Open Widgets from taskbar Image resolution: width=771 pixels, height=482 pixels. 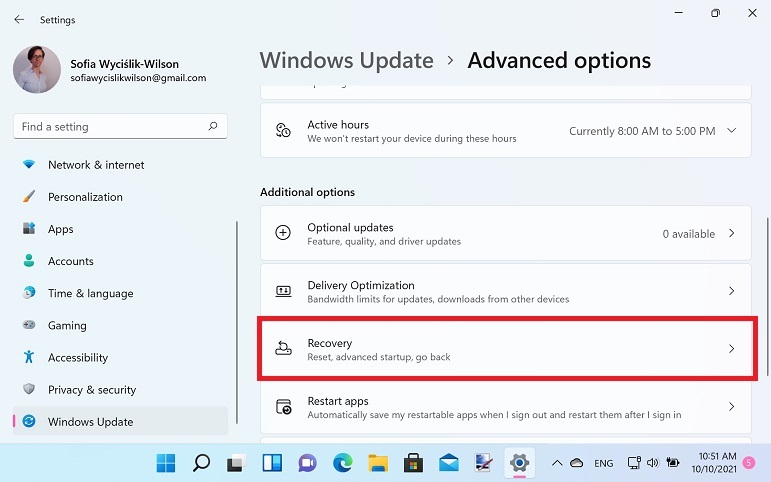click(272, 463)
